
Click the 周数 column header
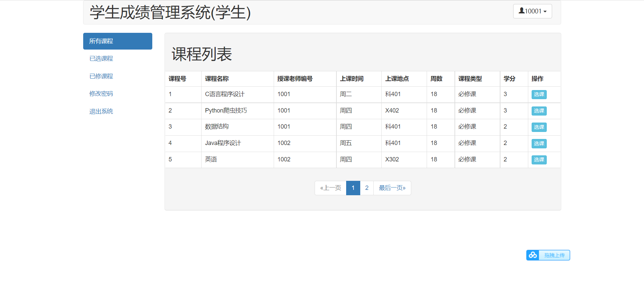pyautogui.click(x=436, y=79)
